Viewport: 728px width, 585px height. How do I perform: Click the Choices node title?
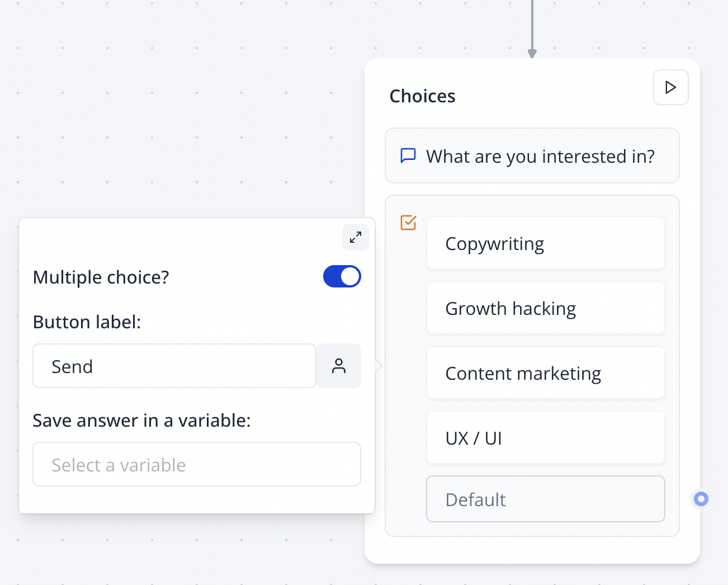[422, 96]
